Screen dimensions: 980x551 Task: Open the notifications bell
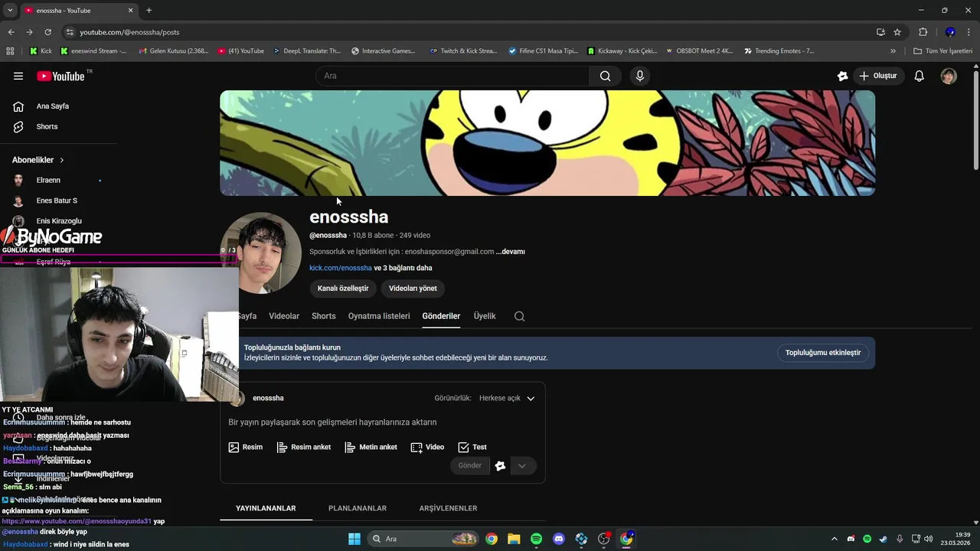click(920, 76)
